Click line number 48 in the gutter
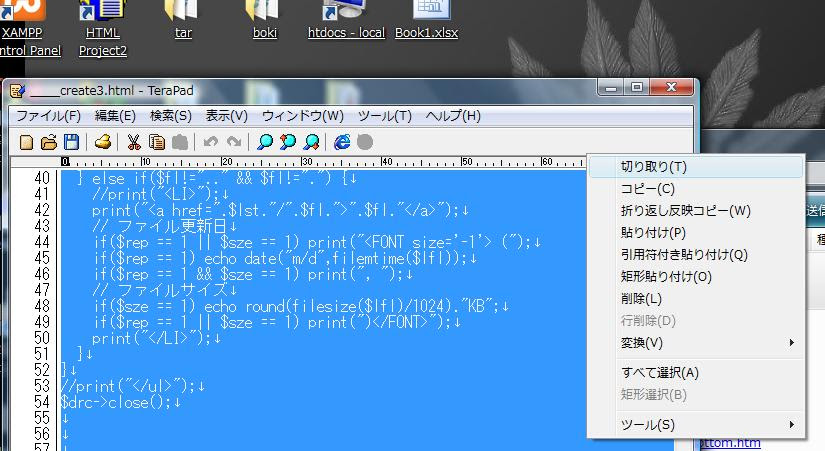The height and width of the screenshot is (451, 825). coord(42,306)
